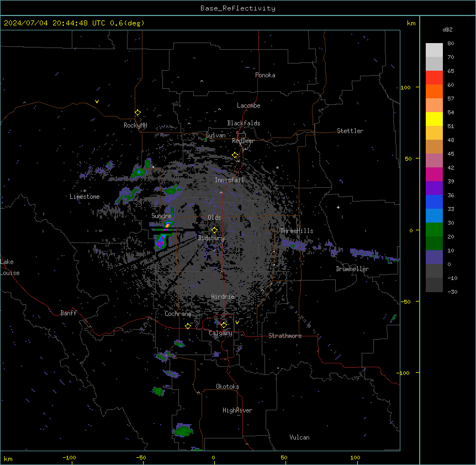Click the Blackfalds town label
476x465 pixels.
(244, 123)
